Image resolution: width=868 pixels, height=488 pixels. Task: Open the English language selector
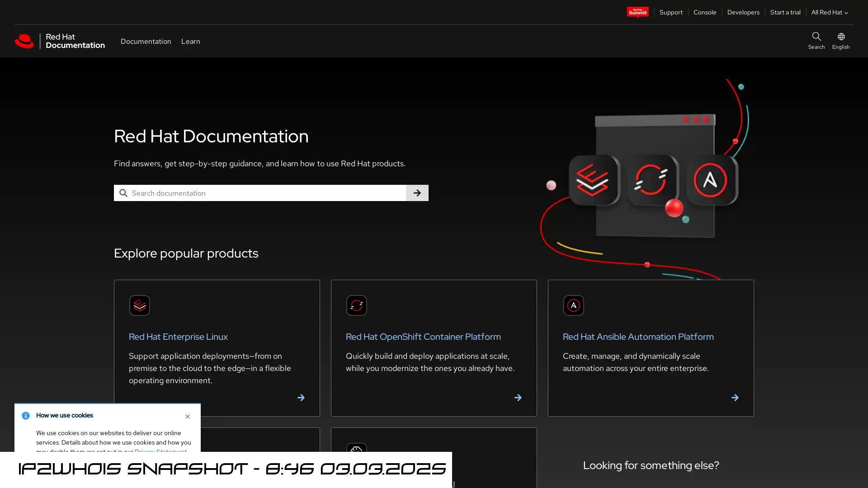[x=840, y=41]
